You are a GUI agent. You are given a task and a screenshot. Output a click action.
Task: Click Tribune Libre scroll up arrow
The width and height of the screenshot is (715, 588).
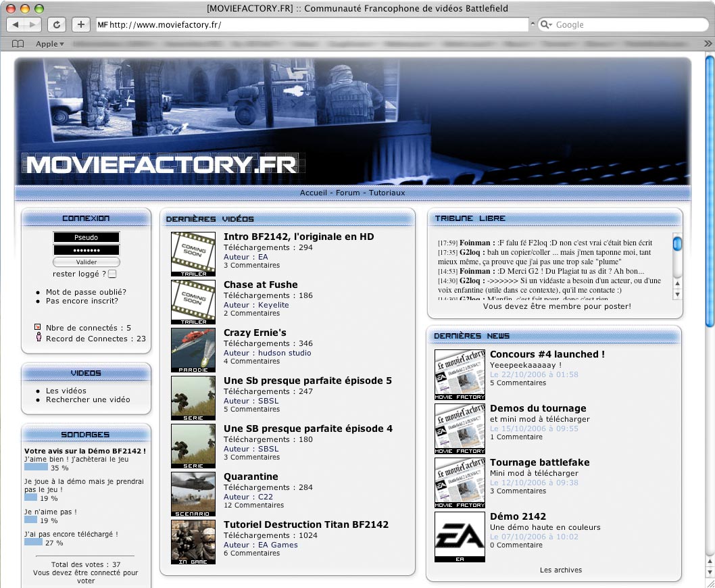678,284
